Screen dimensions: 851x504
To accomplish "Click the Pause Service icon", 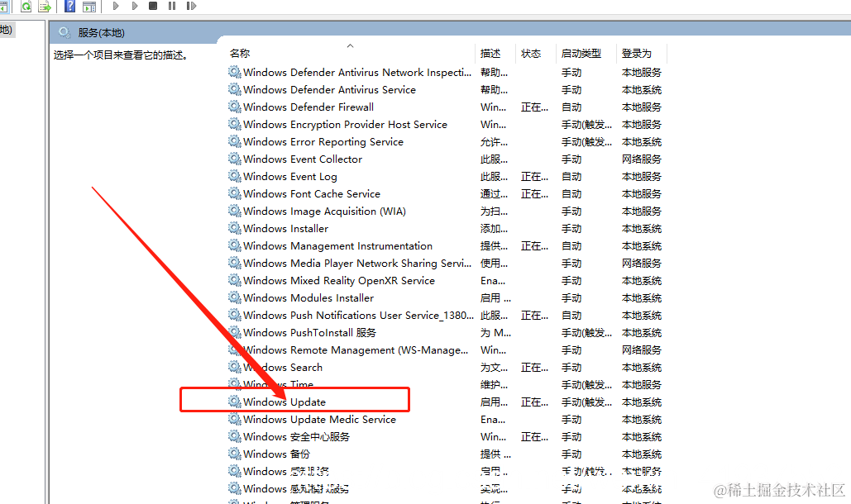I will 172,6.
